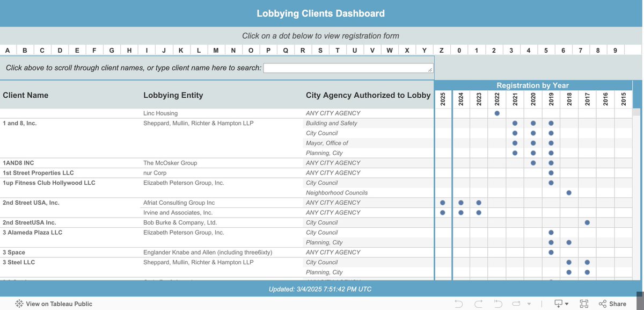Jump to clients starting with letter S
This screenshot has height=310, width=644.
click(x=320, y=51)
